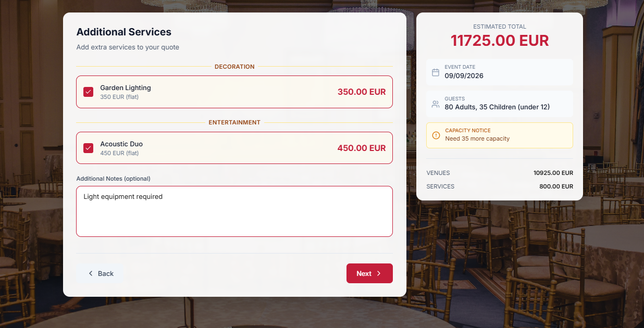Click the VENUES price of 10925.00 EUR

click(553, 173)
